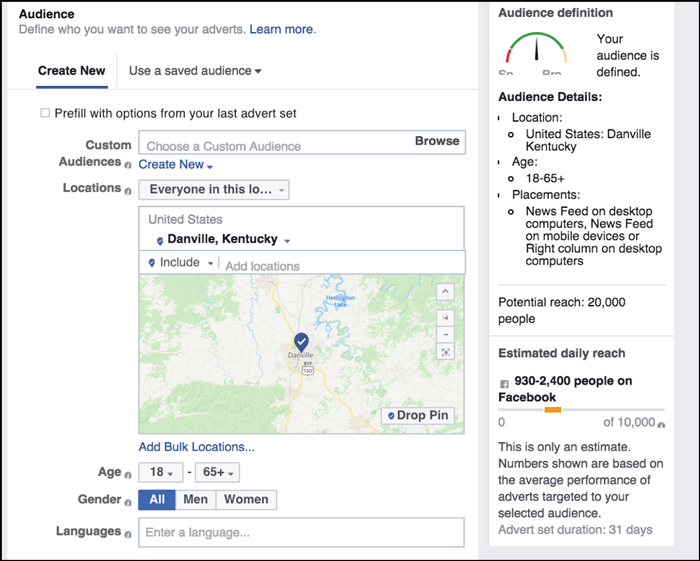This screenshot has height=561, width=700.
Task: Open the Include locations dropdown
Action: (x=182, y=262)
